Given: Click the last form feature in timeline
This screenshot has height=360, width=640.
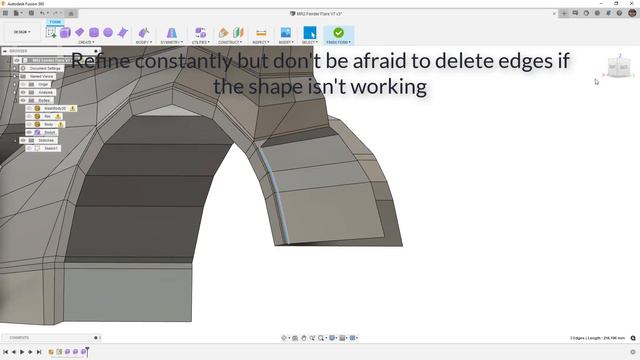Looking at the screenshot, I should [83, 351].
